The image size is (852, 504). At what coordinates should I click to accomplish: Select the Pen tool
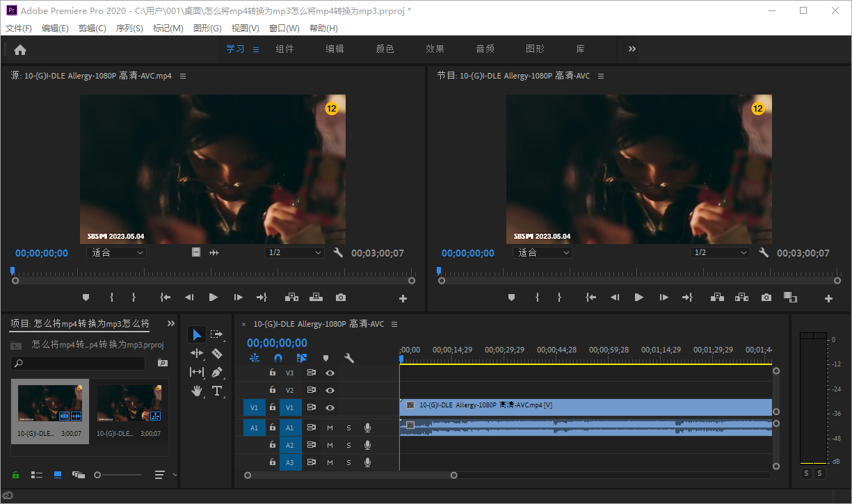217,372
